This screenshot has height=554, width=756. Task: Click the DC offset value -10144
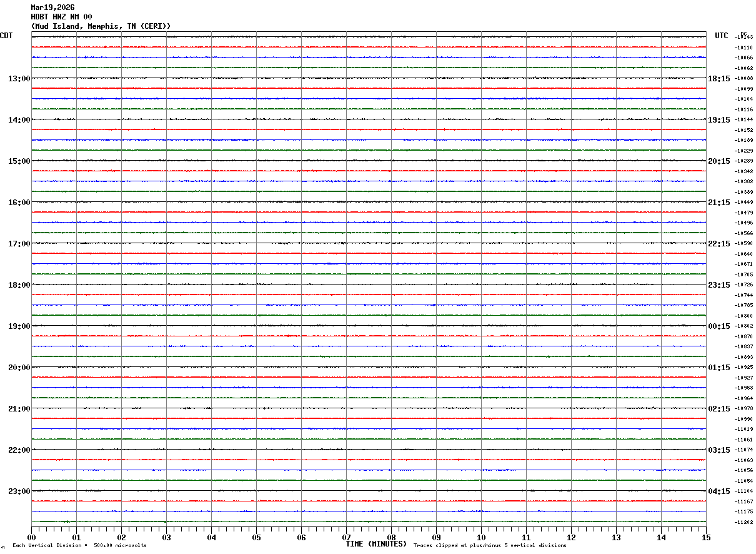tap(744, 119)
